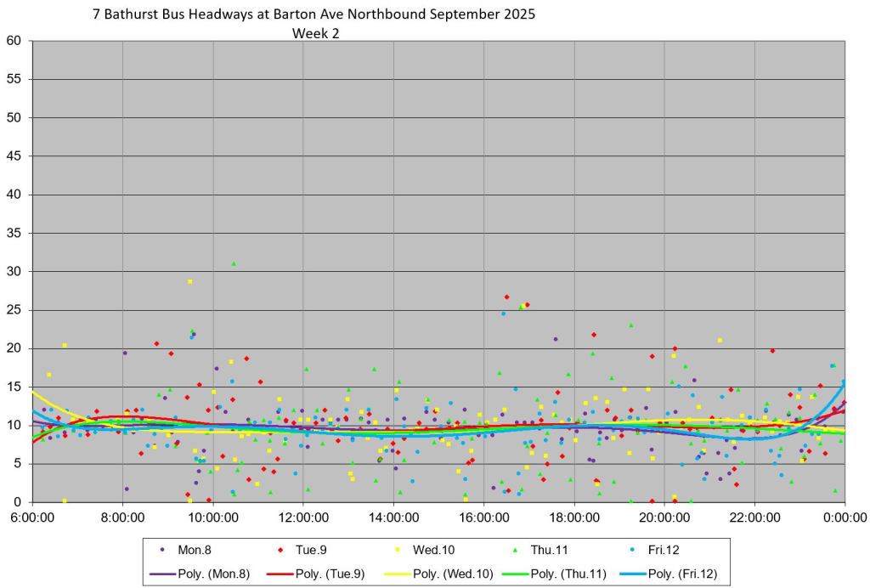Viewport: 870px width, 588px height.
Task: Select the 0:00:00 horizontal axis label
Action: click(x=844, y=517)
